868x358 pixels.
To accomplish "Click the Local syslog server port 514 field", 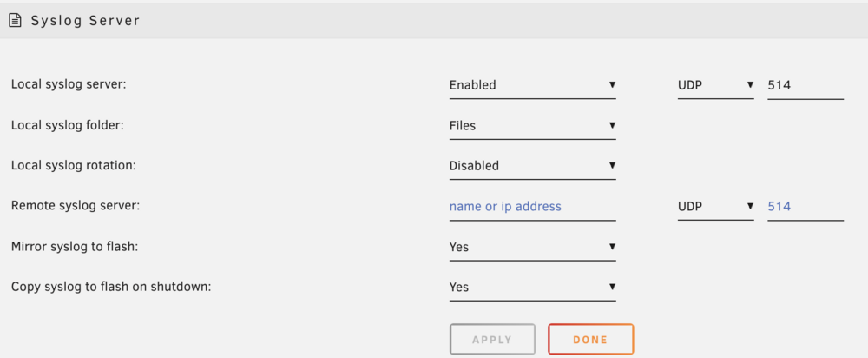I will coord(806,85).
